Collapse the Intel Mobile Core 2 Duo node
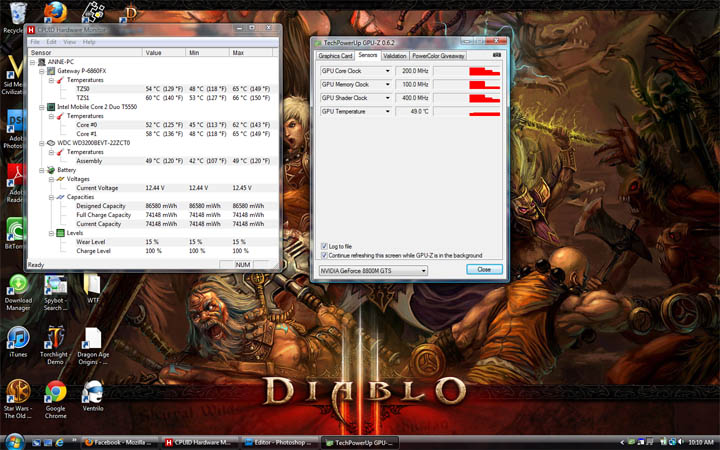This screenshot has width=720, height=450. click(x=42, y=107)
